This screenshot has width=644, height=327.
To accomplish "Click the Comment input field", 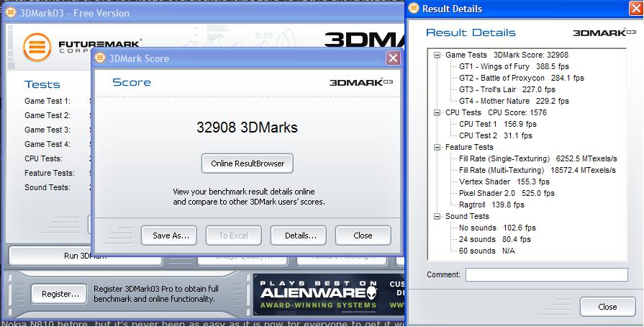I will (547, 274).
